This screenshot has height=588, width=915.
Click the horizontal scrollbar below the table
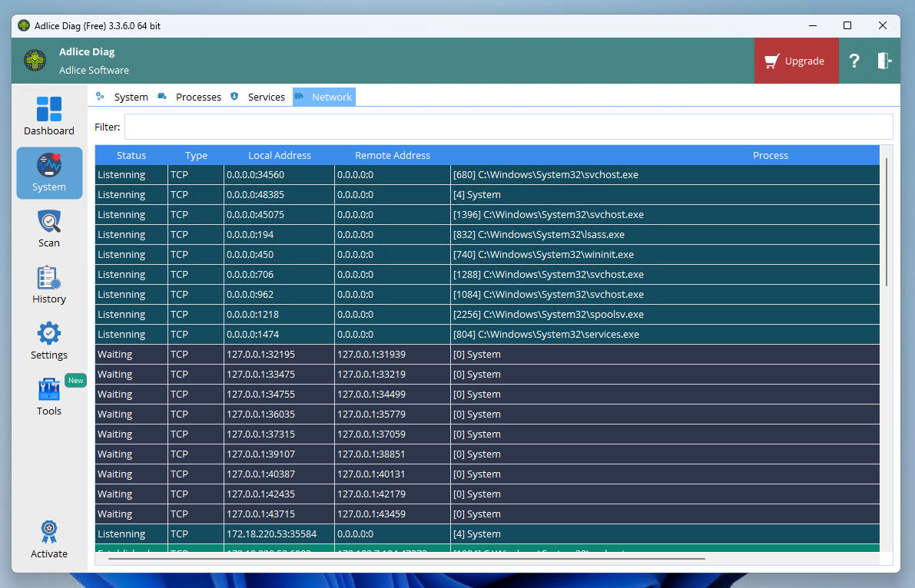tap(406, 559)
